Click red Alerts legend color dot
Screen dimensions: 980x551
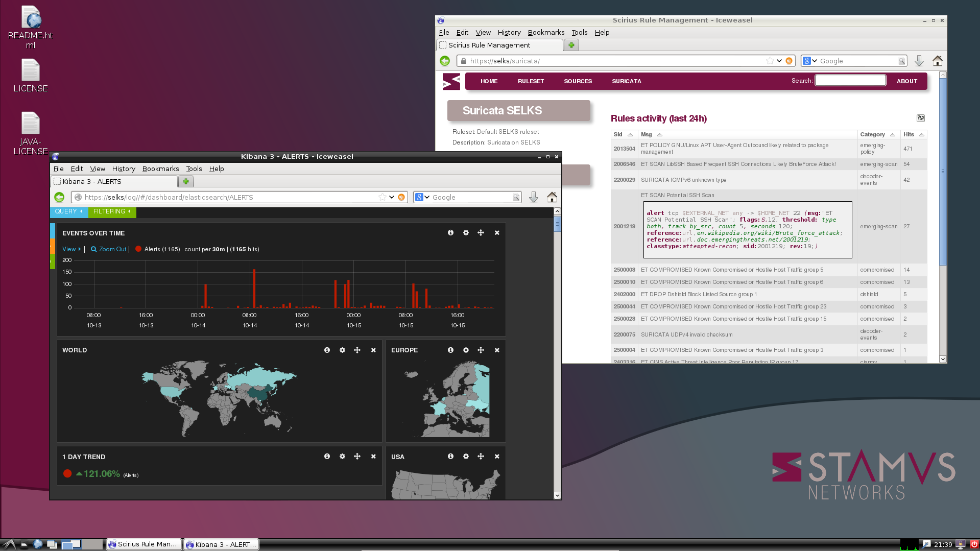[x=138, y=249]
